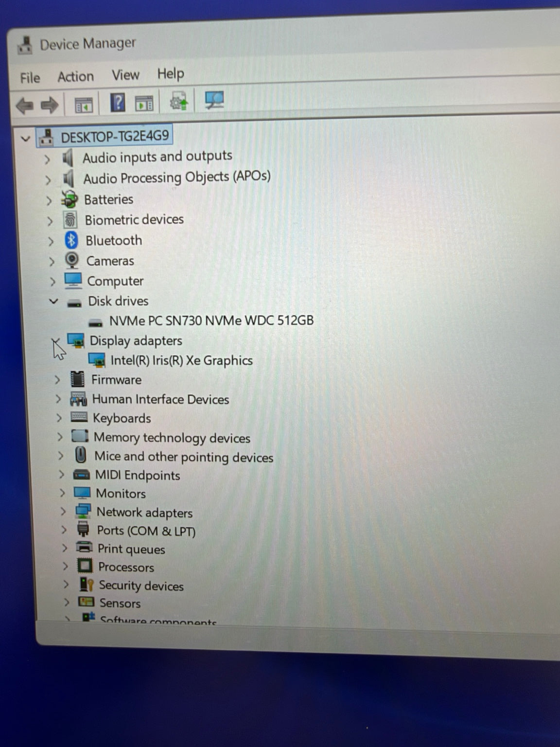
Task: Click the Cameras webcam icon
Action: point(72,260)
